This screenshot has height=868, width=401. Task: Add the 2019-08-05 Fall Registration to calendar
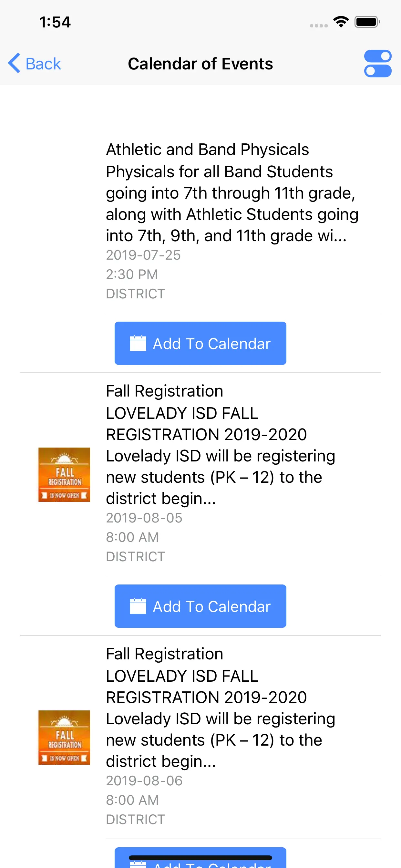(200, 606)
